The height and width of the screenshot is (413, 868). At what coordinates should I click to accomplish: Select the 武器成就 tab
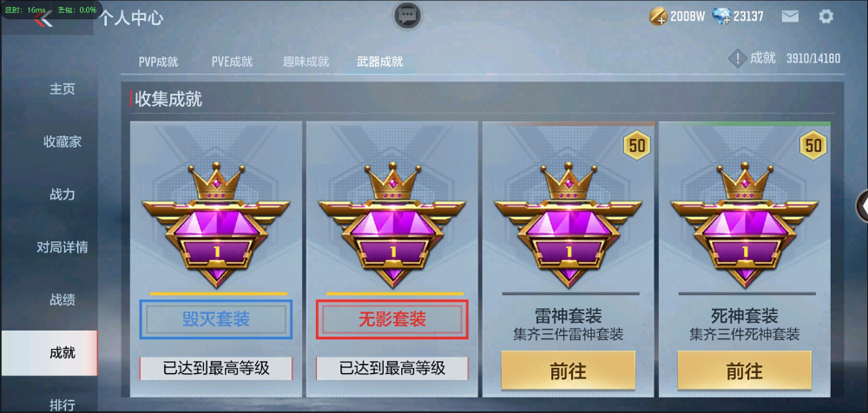click(x=380, y=62)
